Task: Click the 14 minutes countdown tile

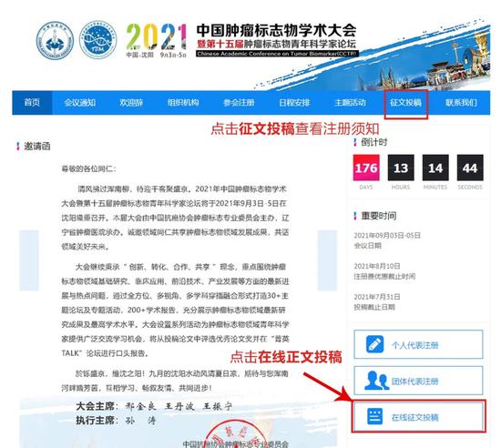Action: point(435,168)
